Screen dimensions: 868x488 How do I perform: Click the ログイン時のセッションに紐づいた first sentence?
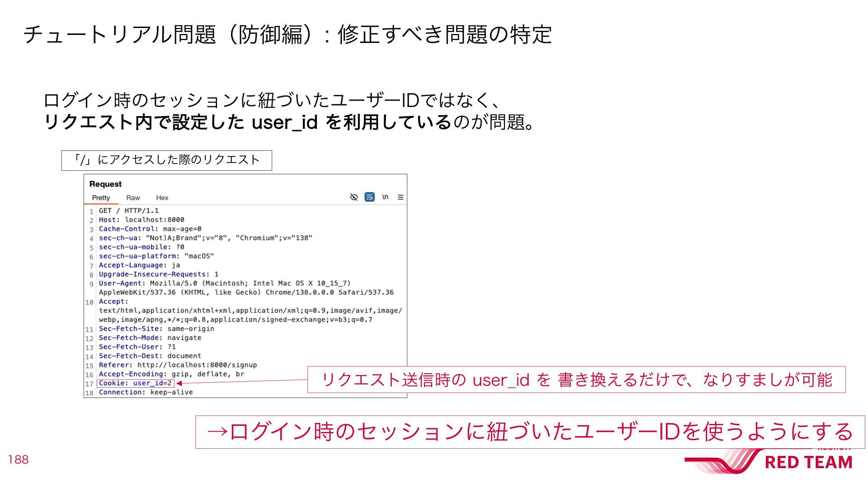click(x=272, y=100)
